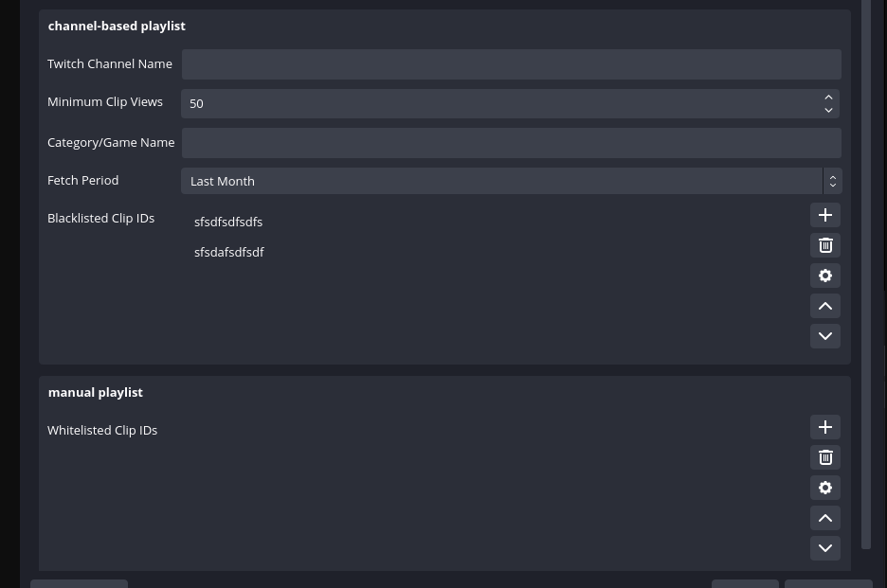Move the selected blacklisted clip up
Screen dimensions: 887x588
pyautogui.click(x=824, y=306)
